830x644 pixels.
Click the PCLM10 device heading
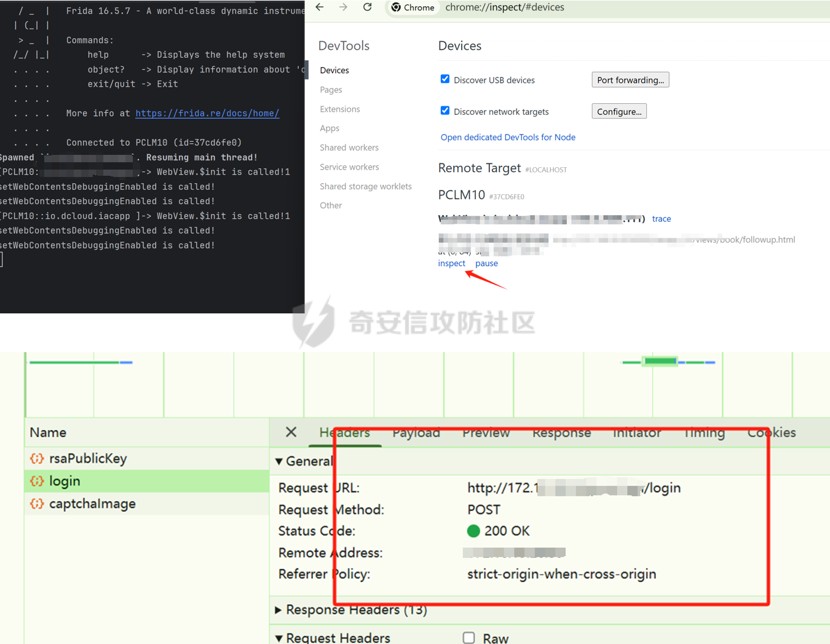461,195
